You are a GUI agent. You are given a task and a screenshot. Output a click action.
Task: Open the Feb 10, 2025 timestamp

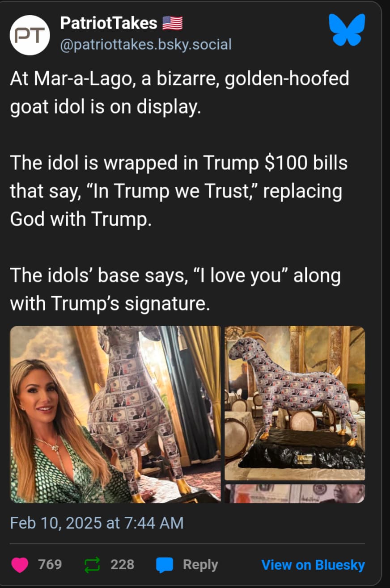click(x=97, y=523)
